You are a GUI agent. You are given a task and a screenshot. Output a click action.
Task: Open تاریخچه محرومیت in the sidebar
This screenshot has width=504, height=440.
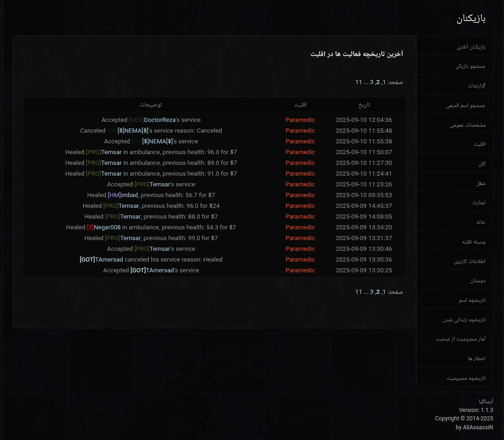[x=454, y=376]
